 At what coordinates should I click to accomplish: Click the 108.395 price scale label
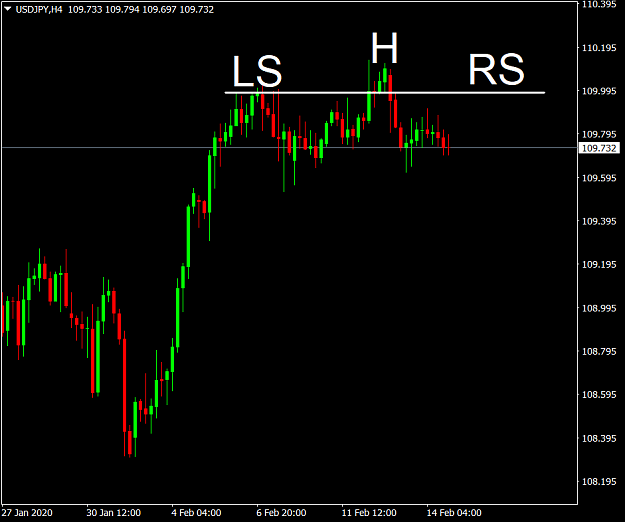click(599, 438)
